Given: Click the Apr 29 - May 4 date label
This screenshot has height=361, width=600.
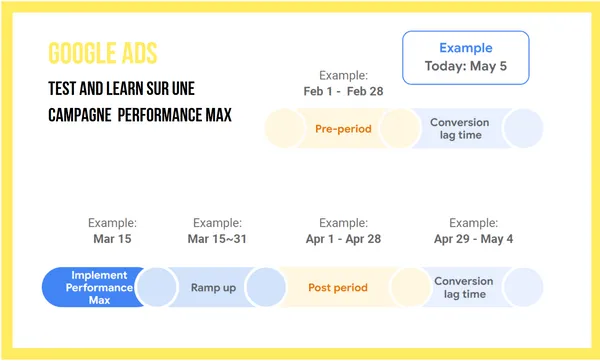Looking at the screenshot, I should click(473, 239).
